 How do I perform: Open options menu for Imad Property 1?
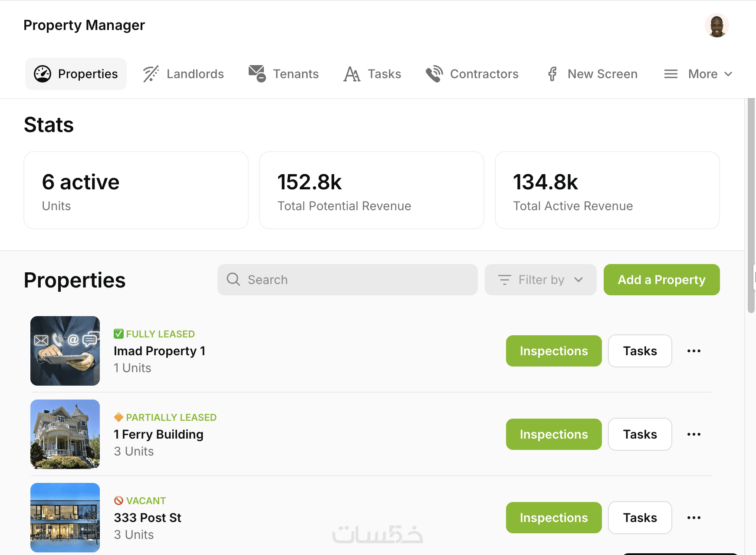(694, 351)
